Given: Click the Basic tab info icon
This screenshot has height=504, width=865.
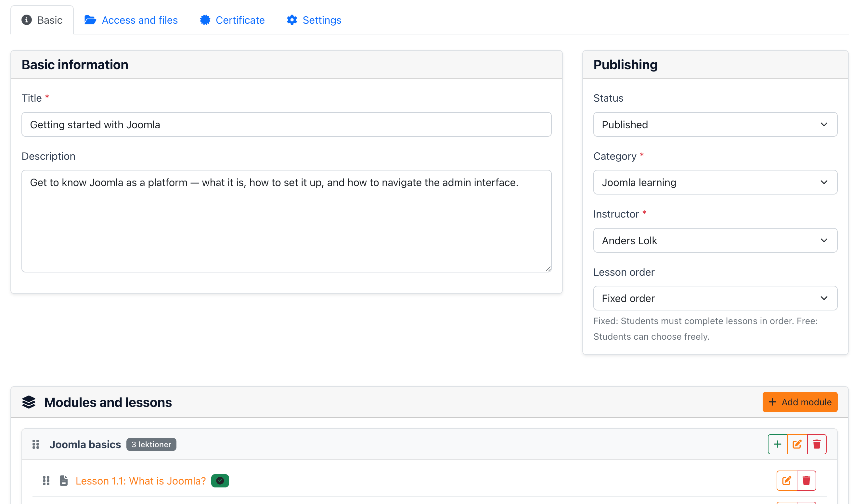Looking at the screenshot, I should (26, 20).
